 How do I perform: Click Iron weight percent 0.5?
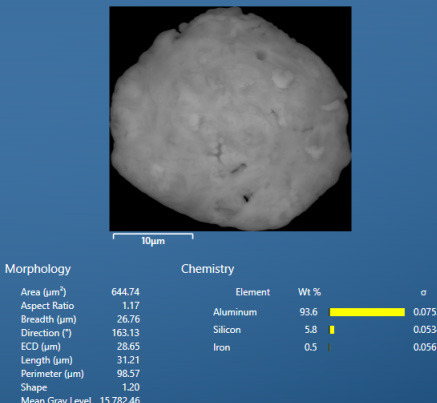coord(311,348)
